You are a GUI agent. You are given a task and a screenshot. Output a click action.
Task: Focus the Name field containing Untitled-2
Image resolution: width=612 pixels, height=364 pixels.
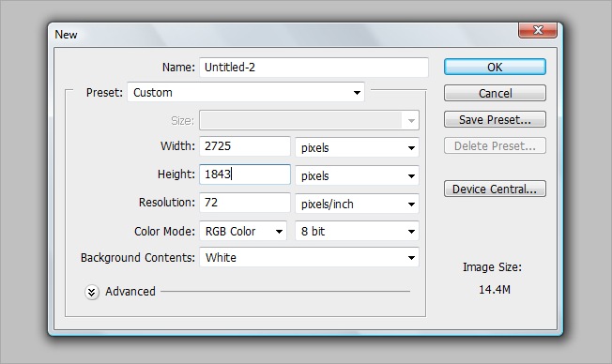tap(314, 68)
